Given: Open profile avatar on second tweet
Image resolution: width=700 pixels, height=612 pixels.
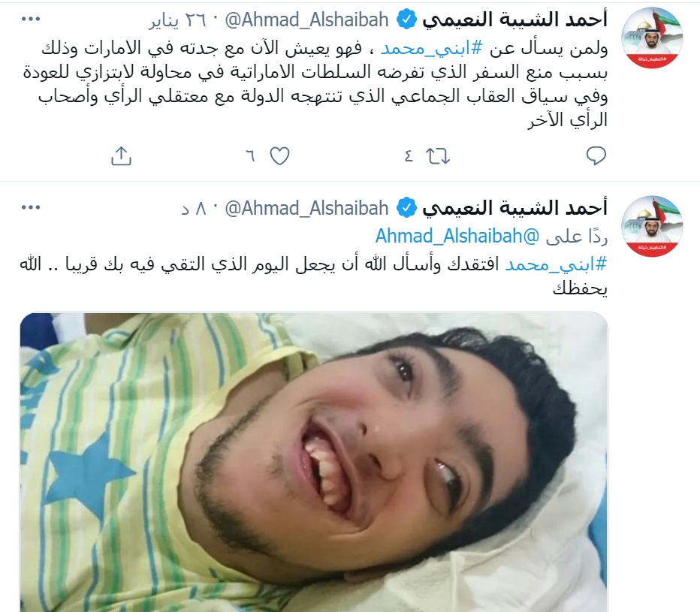Looking at the screenshot, I should (x=652, y=226).
